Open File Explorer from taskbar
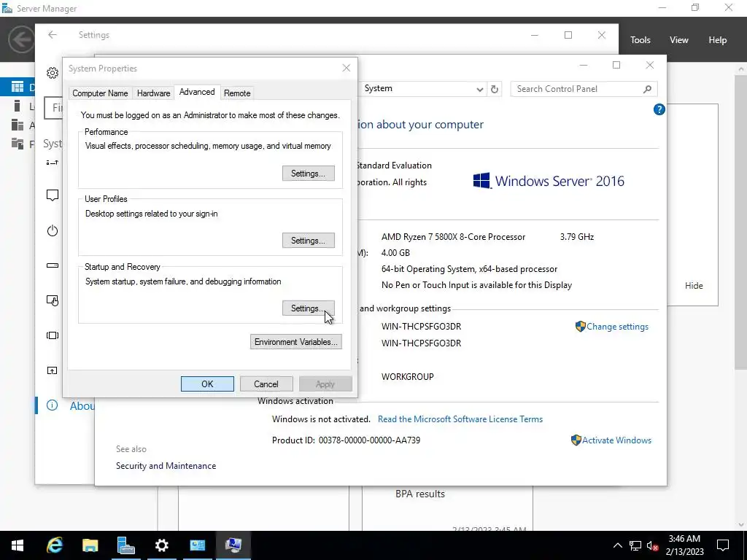This screenshot has height=560, width=747. 90,545
